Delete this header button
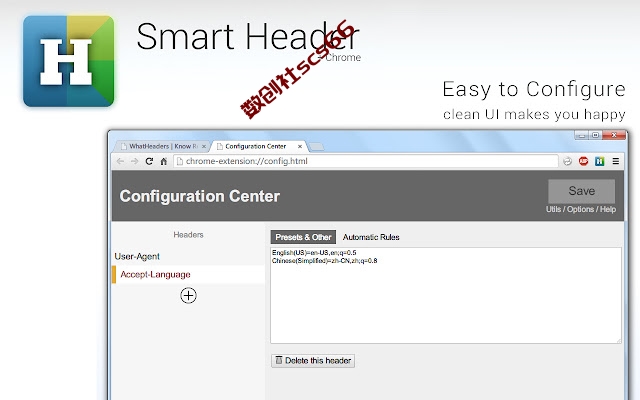The width and height of the screenshot is (640, 400). coord(313,361)
